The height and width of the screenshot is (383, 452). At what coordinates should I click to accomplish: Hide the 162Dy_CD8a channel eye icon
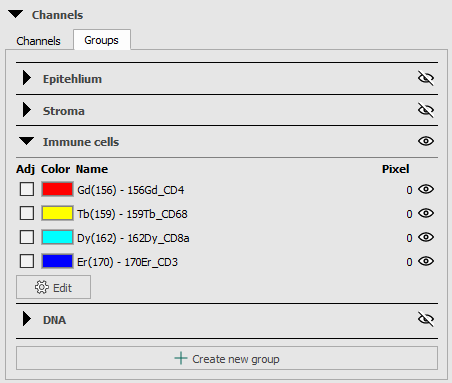[426, 237]
